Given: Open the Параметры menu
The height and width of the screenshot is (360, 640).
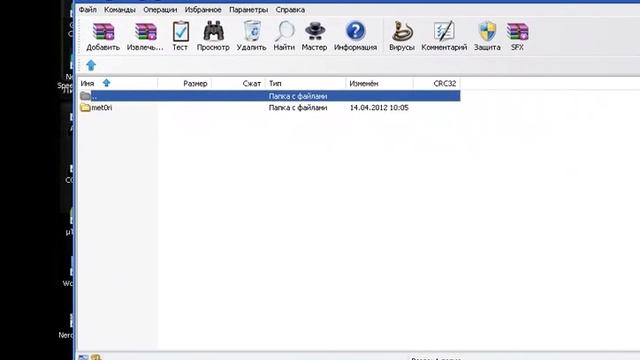Looking at the screenshot, I should (248, 9).
